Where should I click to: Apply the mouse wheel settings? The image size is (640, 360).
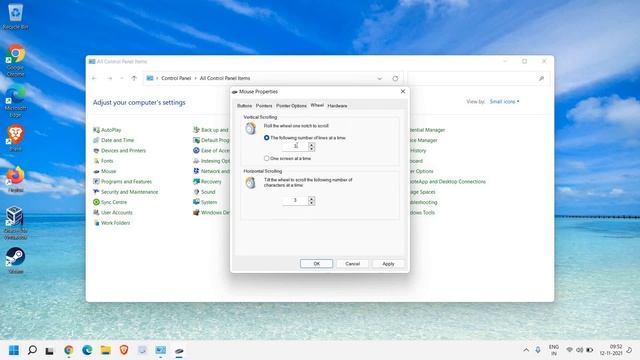(x=388, y=264)
